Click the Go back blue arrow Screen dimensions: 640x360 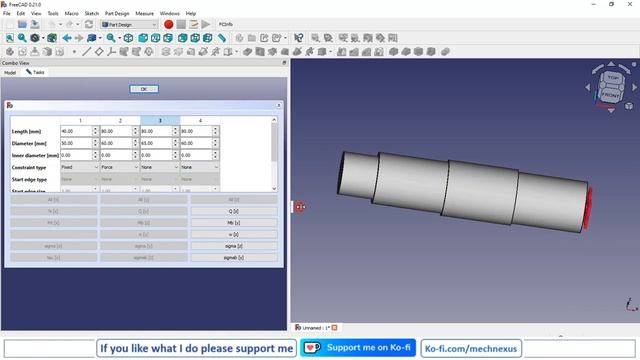(x=67, y=38)
